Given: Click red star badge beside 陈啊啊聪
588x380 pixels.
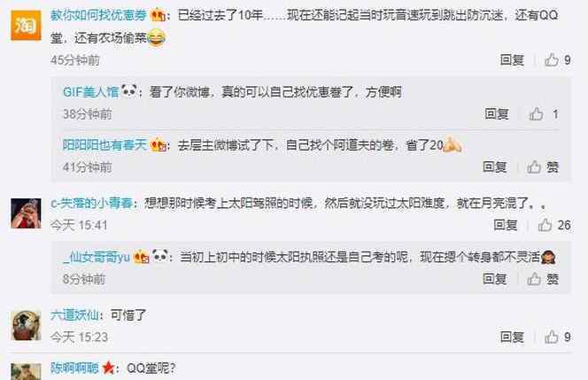Looking at the screenshot, I should point(108,368).
